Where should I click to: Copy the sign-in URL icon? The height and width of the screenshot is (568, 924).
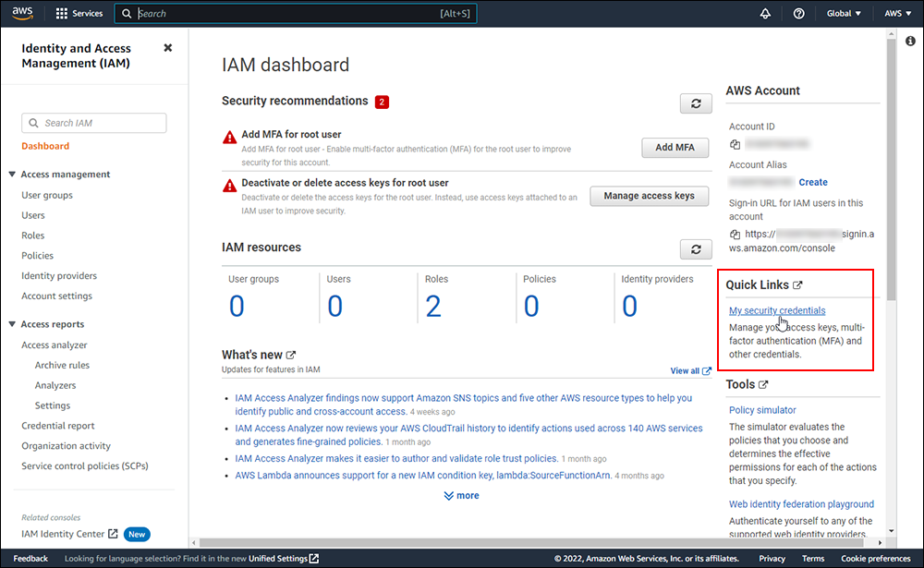tap(735, 234)
